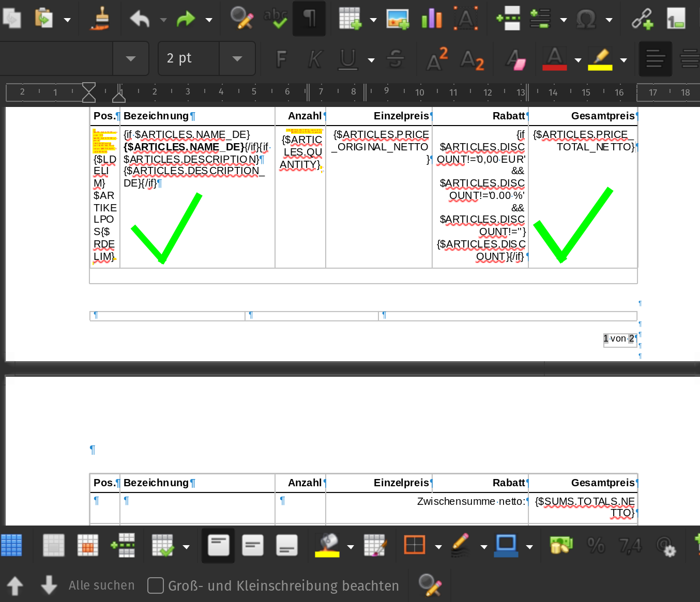Enable Groß- und Kleinschreibung beachten checkbox

click(156, 585)
